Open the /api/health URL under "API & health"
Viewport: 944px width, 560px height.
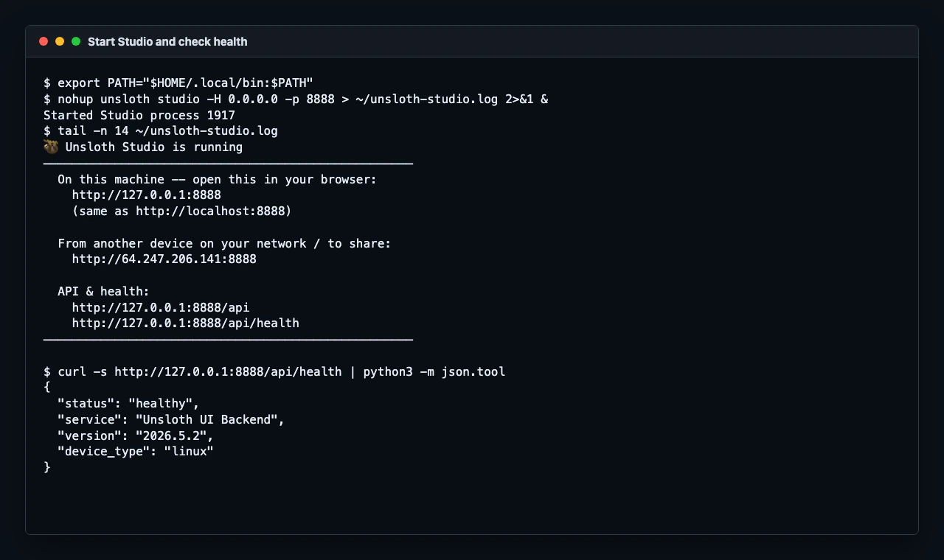(186, 323)
